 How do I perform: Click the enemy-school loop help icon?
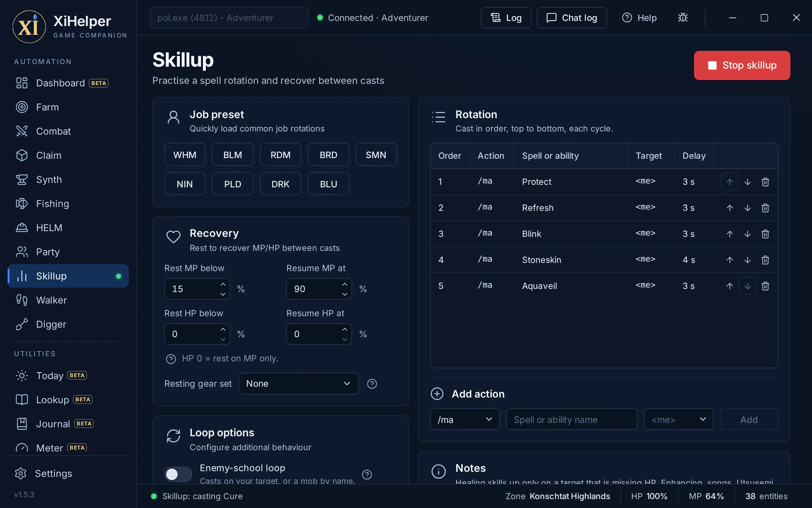[367, 474]
